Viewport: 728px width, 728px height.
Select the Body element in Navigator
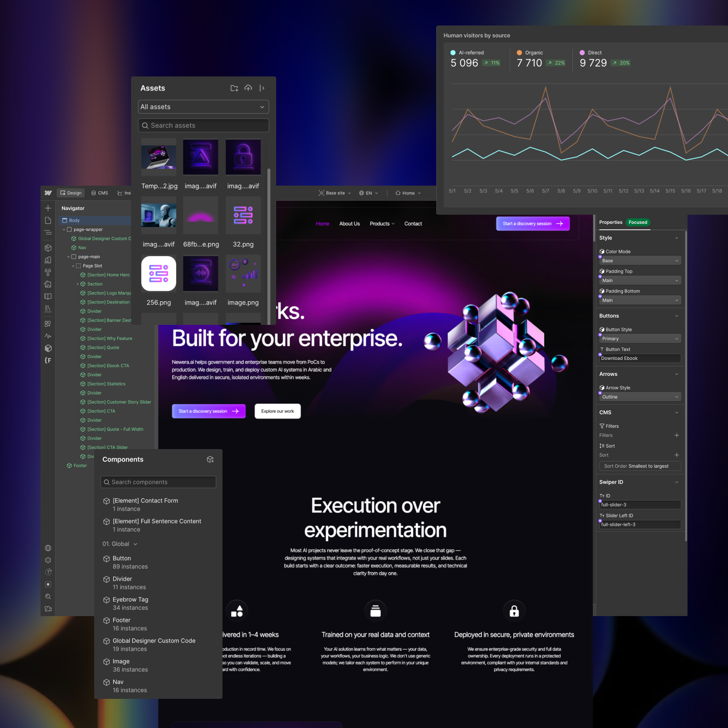click(x=93, y=220)
